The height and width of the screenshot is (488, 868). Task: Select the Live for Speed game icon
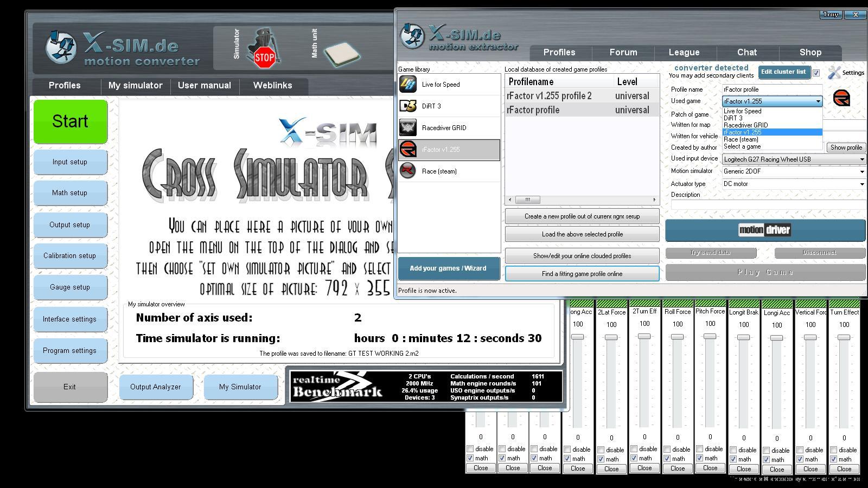(x=408, y=85)
